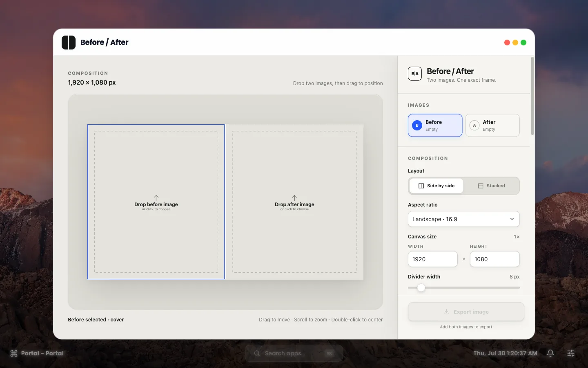Select the Before image slot
The width and height of the screenshot is (588, 368).
click(435, 125)
